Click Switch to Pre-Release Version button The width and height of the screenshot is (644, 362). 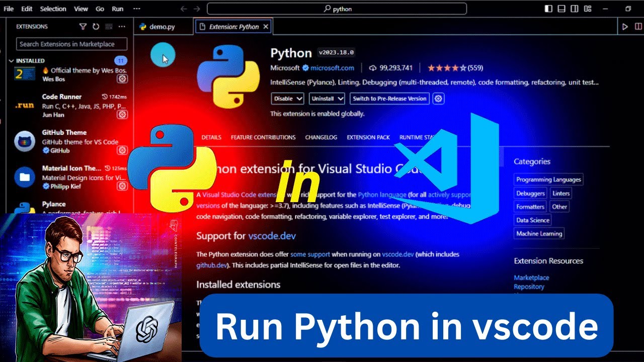pyautogui.click(x=389, y=99)
